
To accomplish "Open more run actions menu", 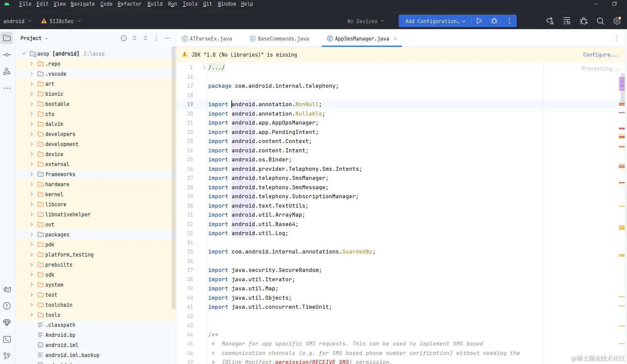I will pos(509,21).
